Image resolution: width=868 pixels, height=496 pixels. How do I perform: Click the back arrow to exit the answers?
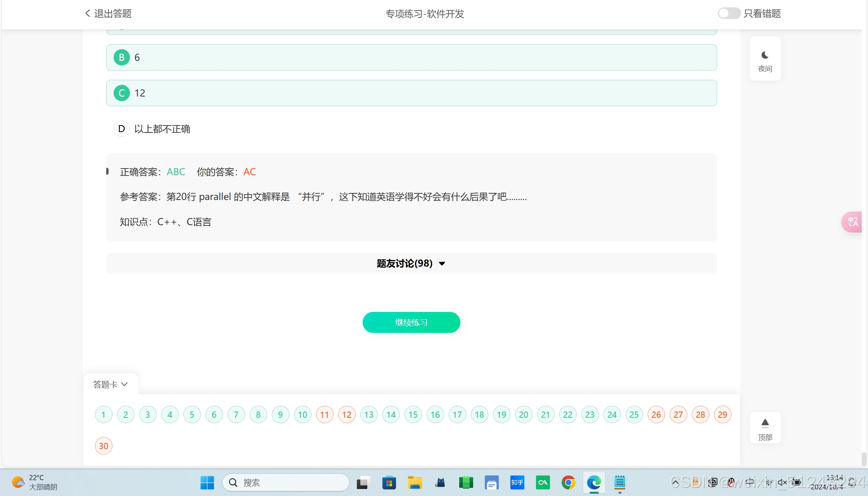pyautogui.click(x=88, y=14)
